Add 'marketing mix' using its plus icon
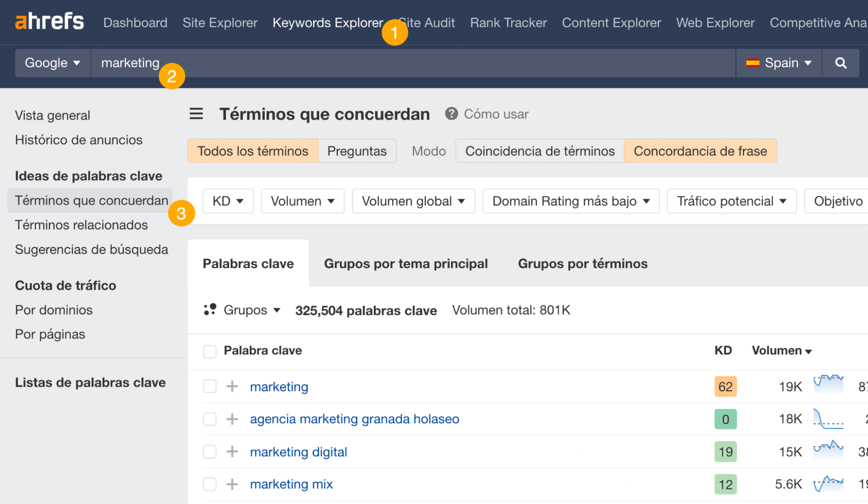 coord(232,484)
